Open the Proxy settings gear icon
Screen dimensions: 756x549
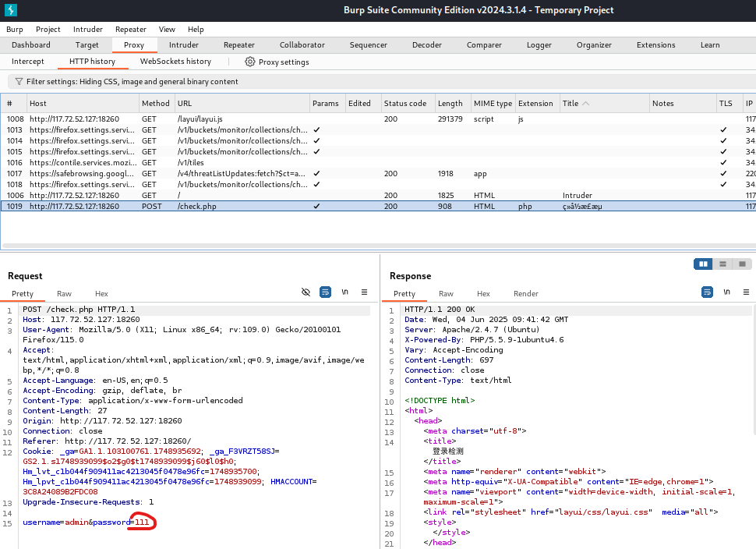[x=249, y=62]
